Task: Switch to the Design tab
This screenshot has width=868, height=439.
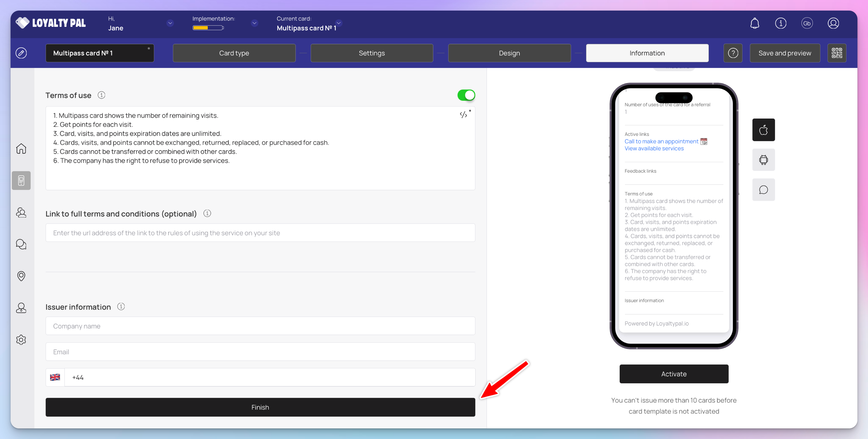Action: [x=509, y=53]
